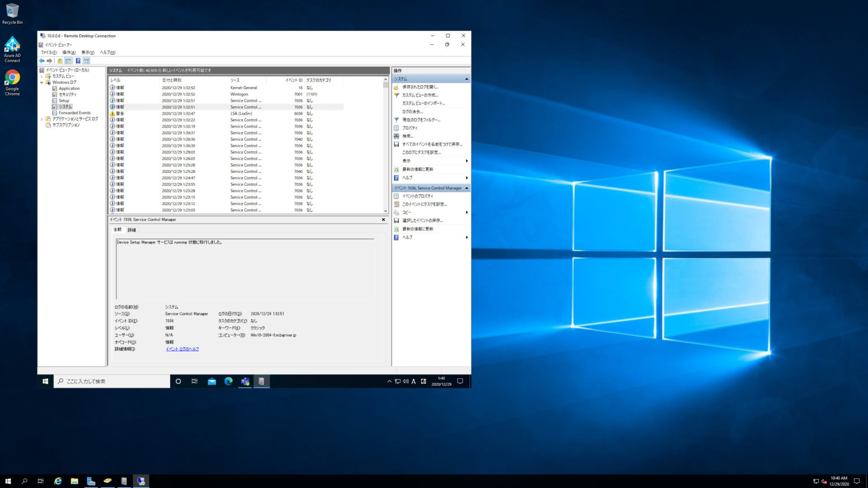Toggle the action pane visibility in toolbar
The height and width of the screenshot is (488, 868).
pyautogui.click(x=86, y=60)
